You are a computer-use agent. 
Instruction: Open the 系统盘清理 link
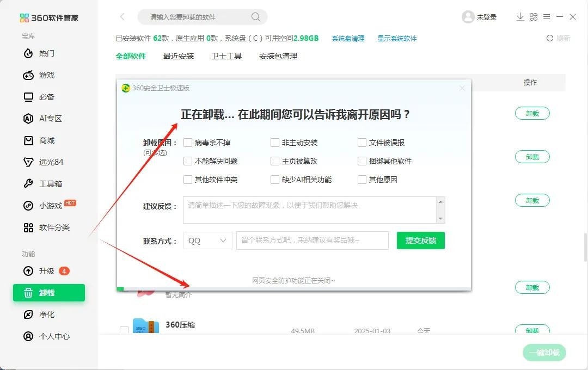coord(348,39)
